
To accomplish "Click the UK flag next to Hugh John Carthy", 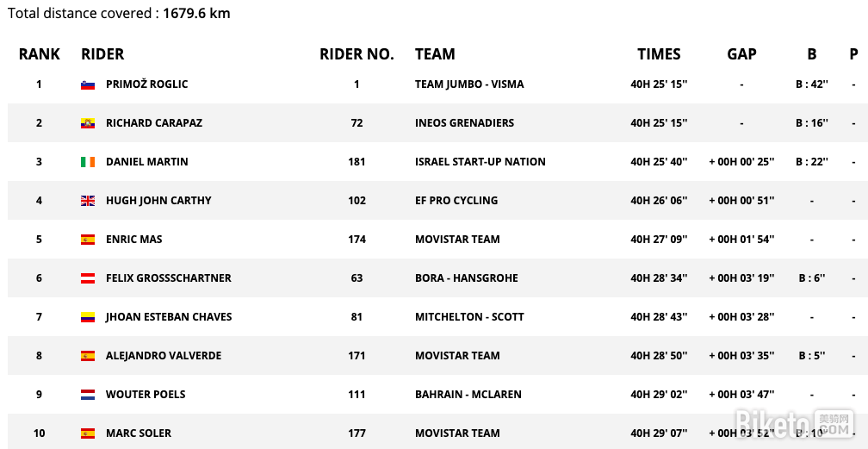I will [x=88, y=201].
